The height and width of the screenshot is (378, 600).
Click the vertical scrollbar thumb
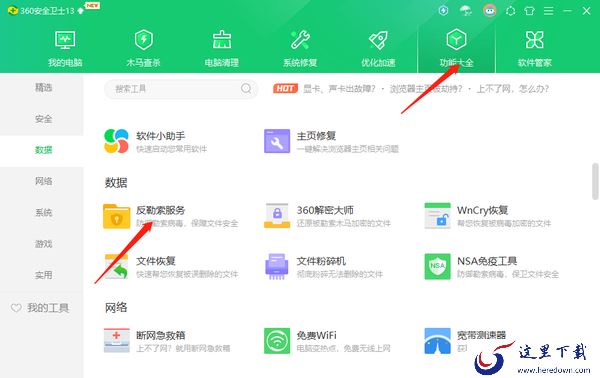[x=595, y=181]
